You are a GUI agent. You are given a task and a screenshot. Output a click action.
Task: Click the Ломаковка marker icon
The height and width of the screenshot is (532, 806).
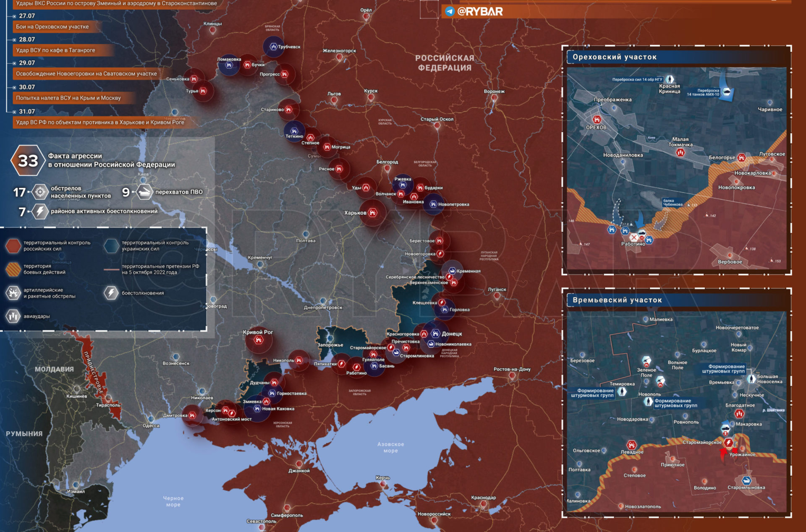click(x=229, y=65)
